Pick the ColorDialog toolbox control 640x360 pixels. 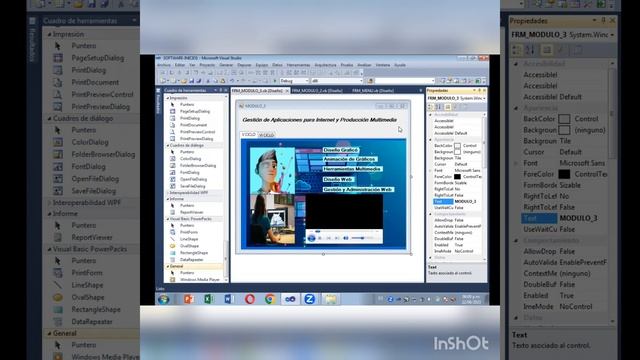coord(190,159)
